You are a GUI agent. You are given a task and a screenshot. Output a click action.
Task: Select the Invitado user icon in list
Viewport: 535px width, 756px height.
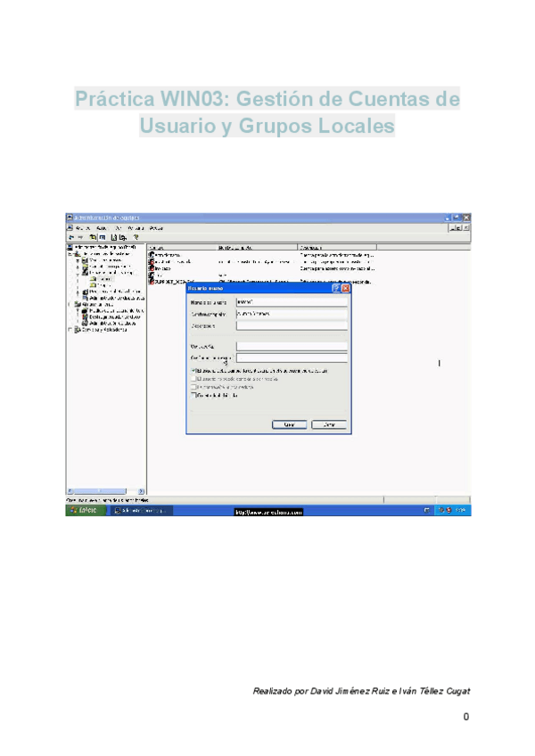coord(151,268)
